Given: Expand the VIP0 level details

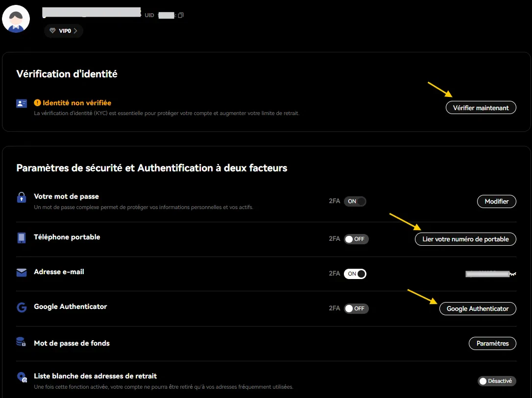Looking at the screenshot, I should click(63, 30).
